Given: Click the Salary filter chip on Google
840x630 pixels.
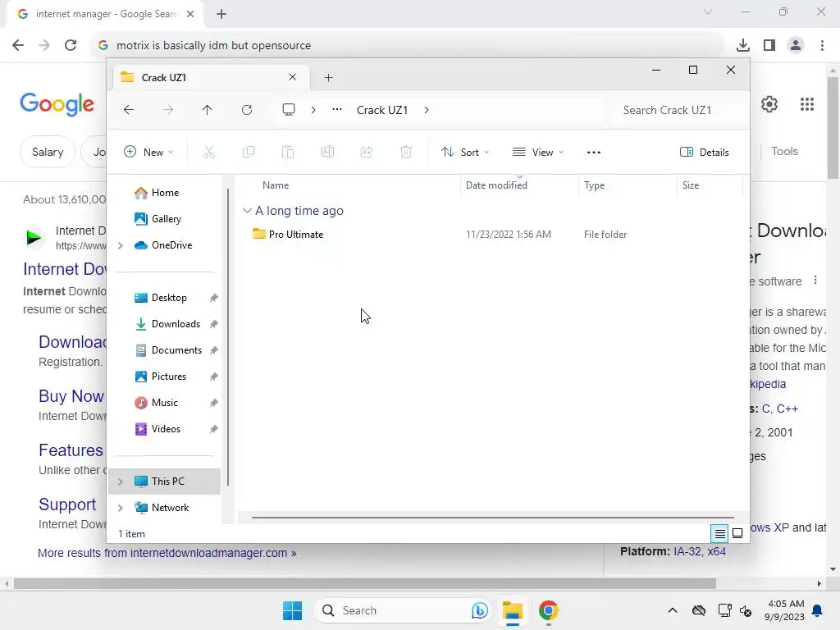Looking at the screenshot, I should (x=47, y=152).
